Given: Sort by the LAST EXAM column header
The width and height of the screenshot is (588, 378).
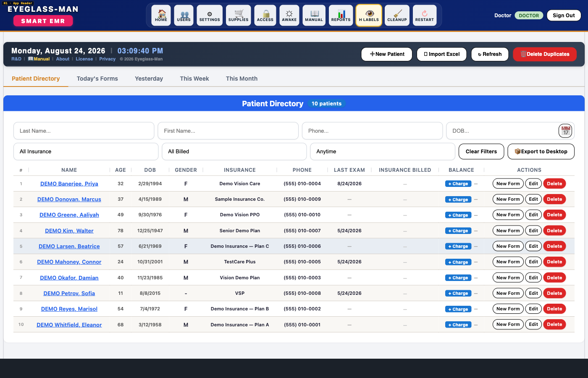Looking at the screenshot, I should pyautogui.click(x=349, y=170).
